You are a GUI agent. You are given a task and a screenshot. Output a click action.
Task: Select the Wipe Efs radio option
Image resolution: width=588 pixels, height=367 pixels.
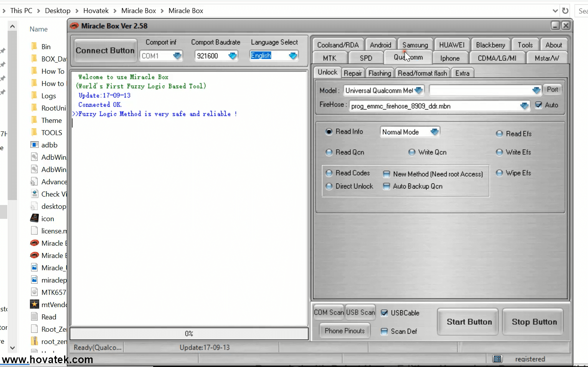(x=499, y=173)
